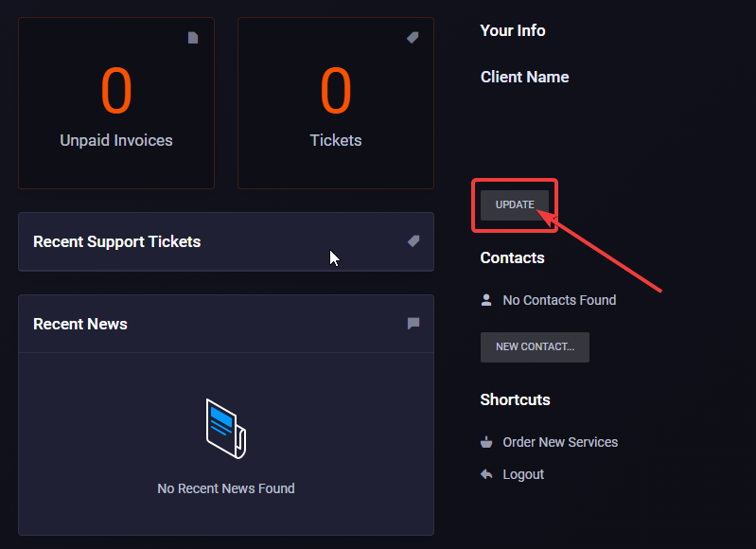Click the tag icon in the Tickets card

[x=413, y=38]
